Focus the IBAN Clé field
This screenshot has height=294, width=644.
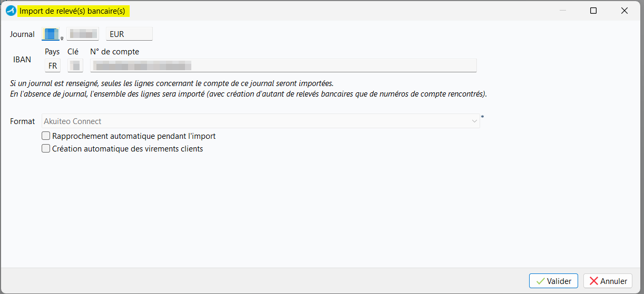pyautogui.click(x=76, y=66)
